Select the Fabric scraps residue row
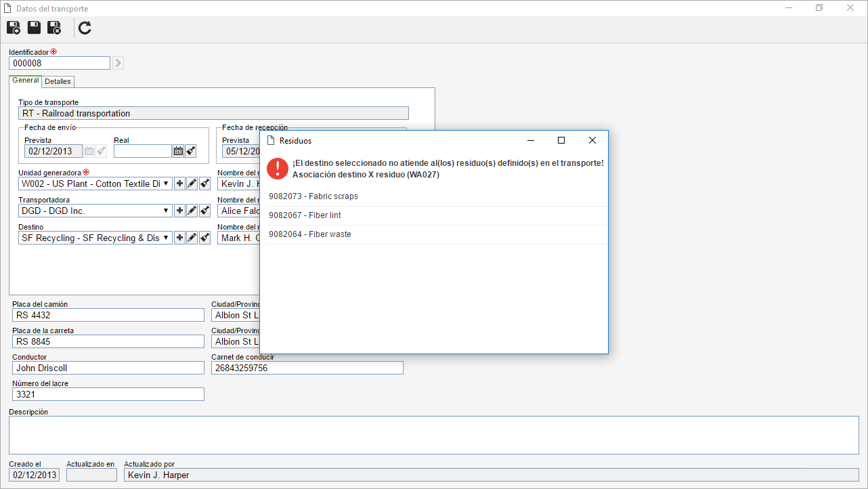Screen dimensions: 868x489 (x=433, y=196)
